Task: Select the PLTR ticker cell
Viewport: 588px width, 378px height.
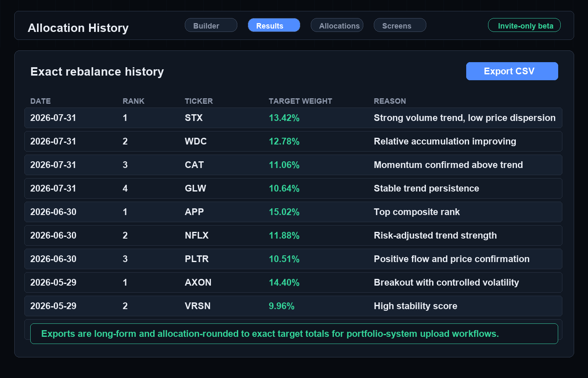Action: [197, 259]
